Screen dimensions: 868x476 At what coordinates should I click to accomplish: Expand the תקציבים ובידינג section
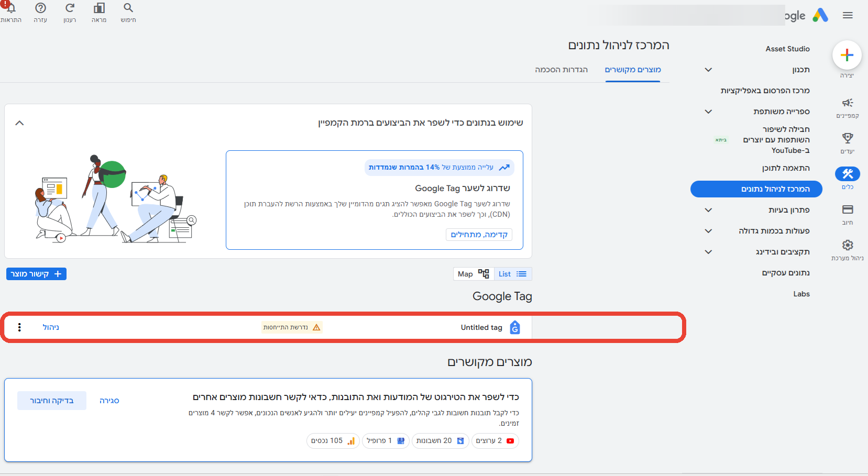pyautogui.click(x=708, y=252)
